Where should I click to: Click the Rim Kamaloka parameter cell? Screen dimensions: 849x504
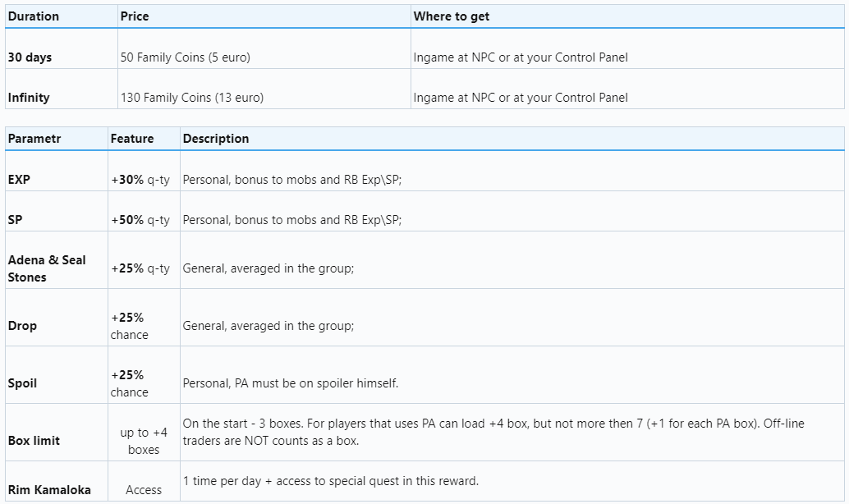pyautogui.click(x=49, y=490)
